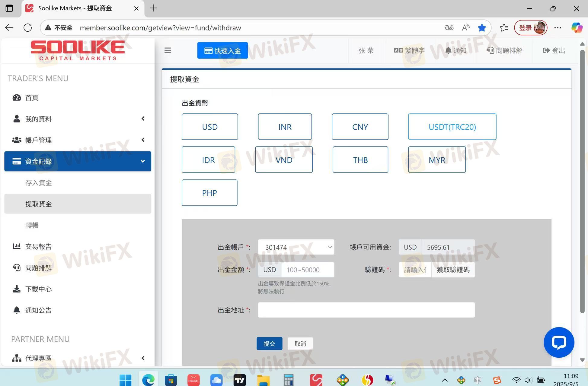Click the 獲取驗證碼 button
The width and height of the screenshot is (588, 386).
(x=453, y=270)
